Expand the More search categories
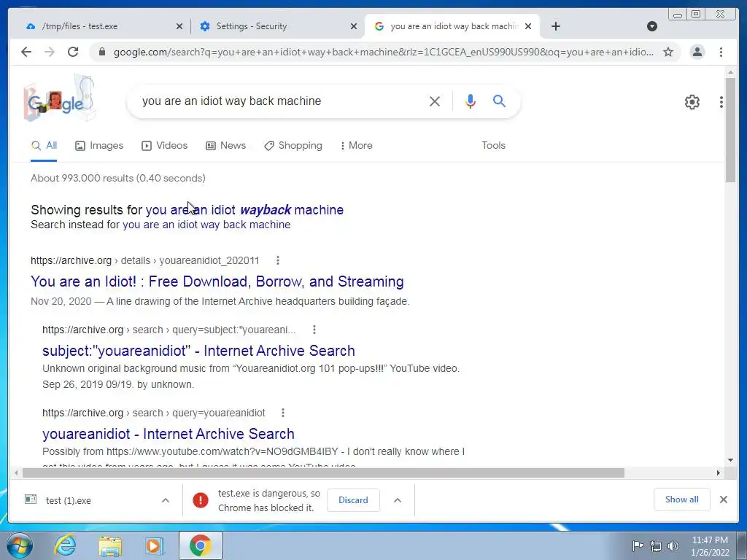Image resolution: width=747 pixels, height=560 pixels. (x=356, y=146)
